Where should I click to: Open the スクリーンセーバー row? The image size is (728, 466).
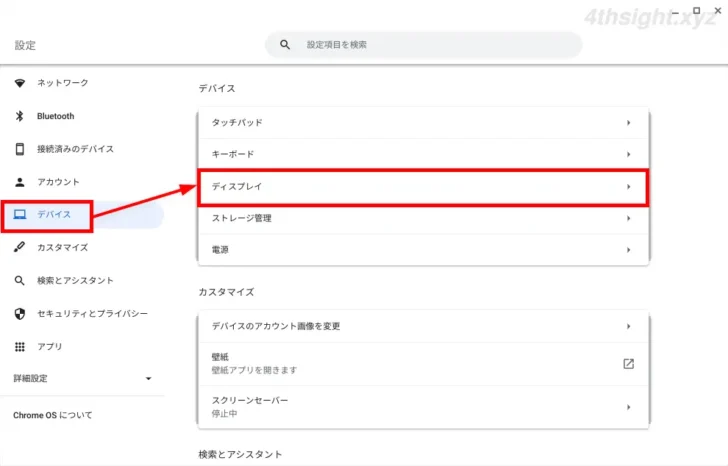click(423, 407)
